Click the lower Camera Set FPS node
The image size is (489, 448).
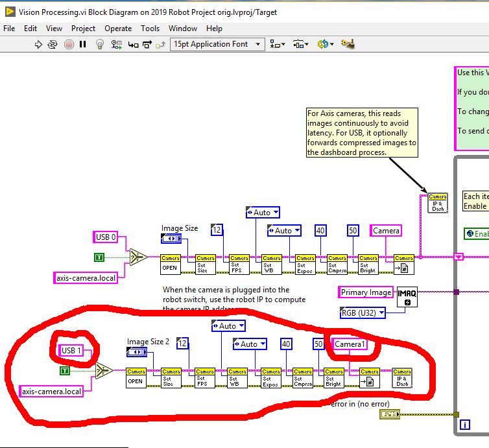(x=204, y=378)
